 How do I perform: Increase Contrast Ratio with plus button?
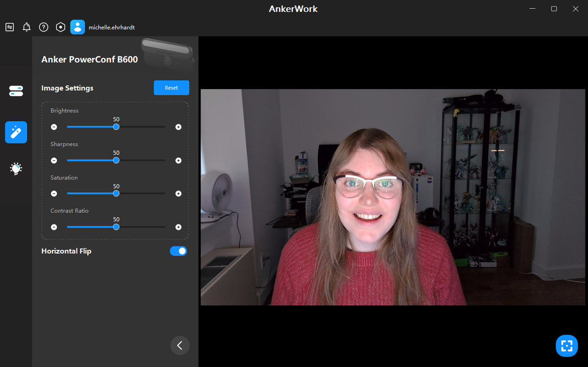(x=178, y=227)
